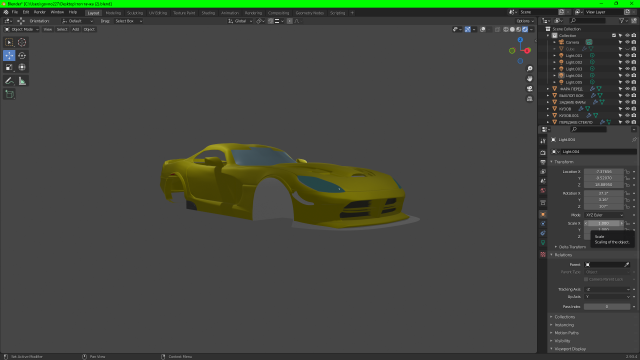Viewport: 640px width, 360px height.
Task: Click the Scale X value field
Action: click(604, 223)
